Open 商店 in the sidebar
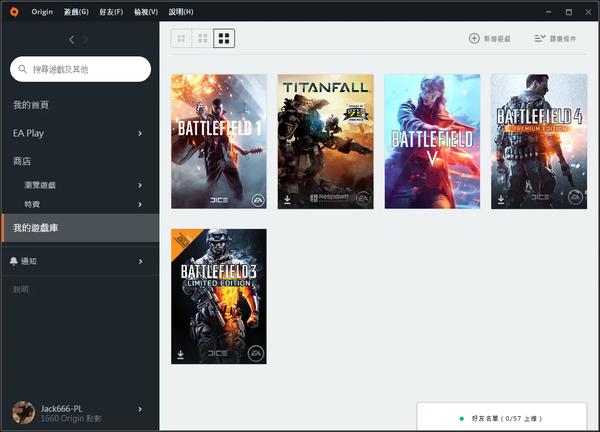The height and width of the screenshot is (432, 600). [x=22, y=161]
